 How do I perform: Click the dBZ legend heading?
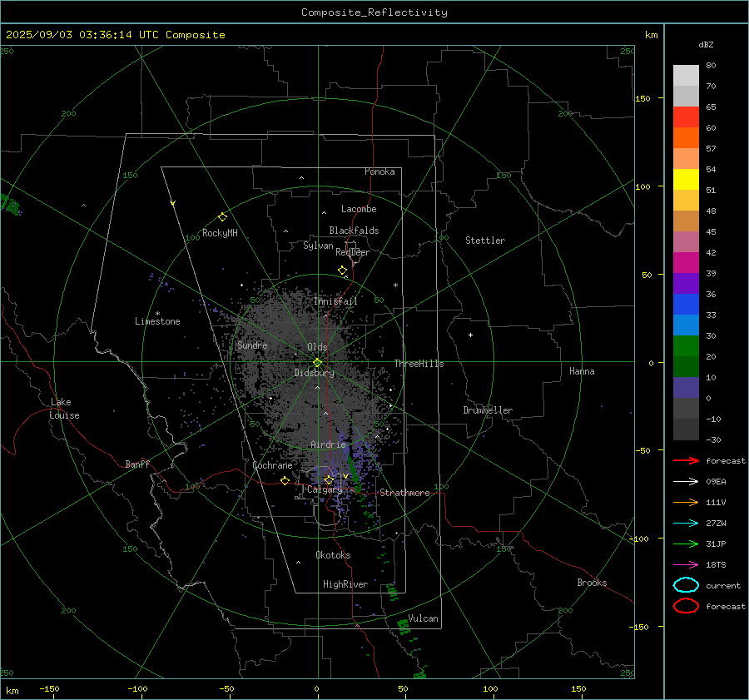706,45
